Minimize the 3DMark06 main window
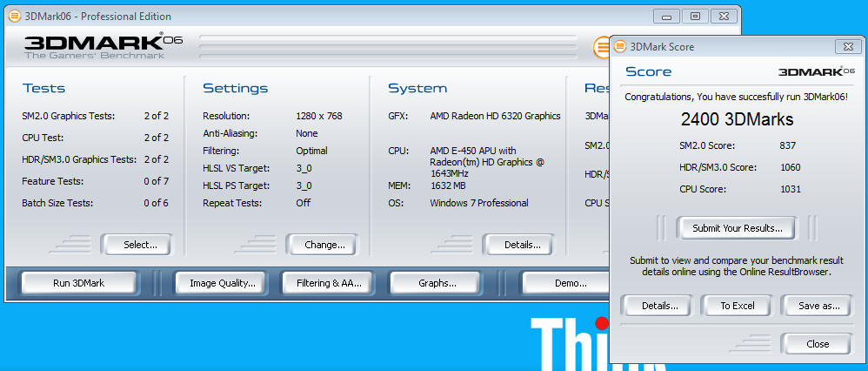 pos(666,16)
